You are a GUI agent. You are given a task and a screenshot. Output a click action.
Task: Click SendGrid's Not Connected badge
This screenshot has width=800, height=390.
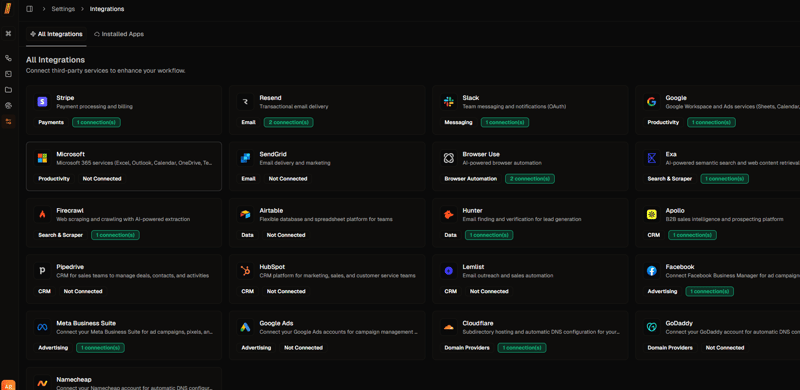288,179
